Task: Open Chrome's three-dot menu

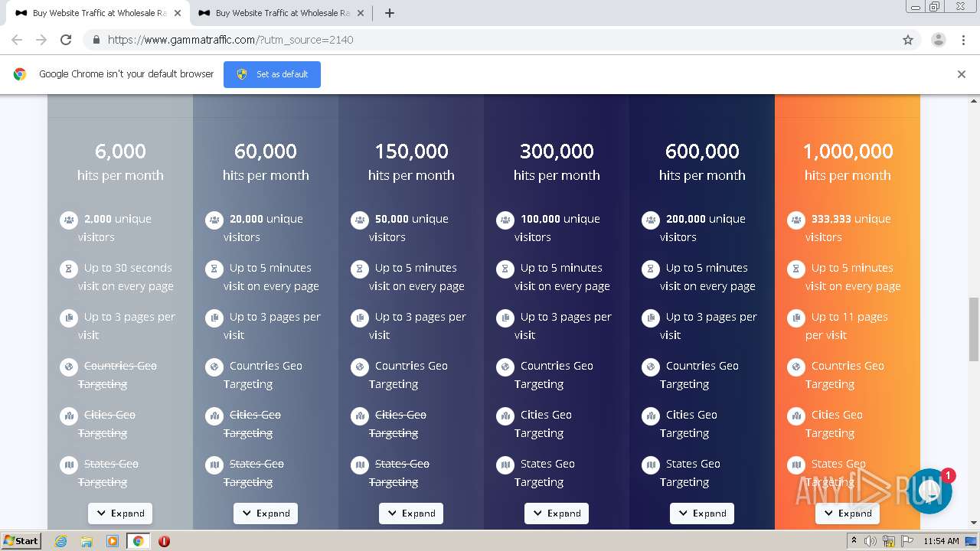Action: pos(963,40)
